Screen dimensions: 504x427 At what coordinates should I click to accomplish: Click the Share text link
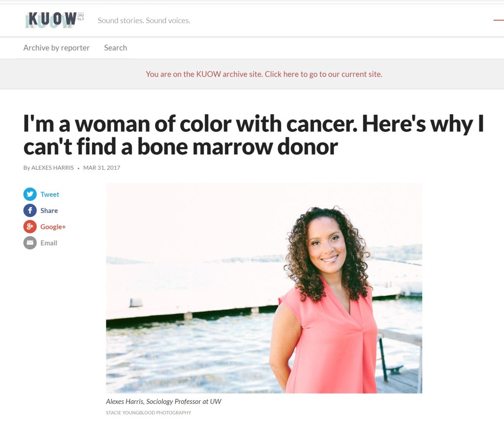pyautogui.click(x=49, y=211)
